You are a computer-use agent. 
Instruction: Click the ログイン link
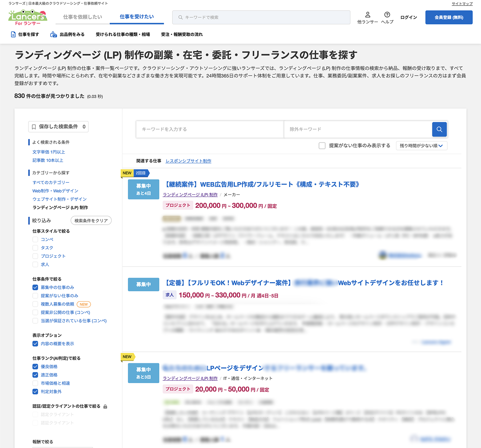pyautogui.click(x=409, y=17)
